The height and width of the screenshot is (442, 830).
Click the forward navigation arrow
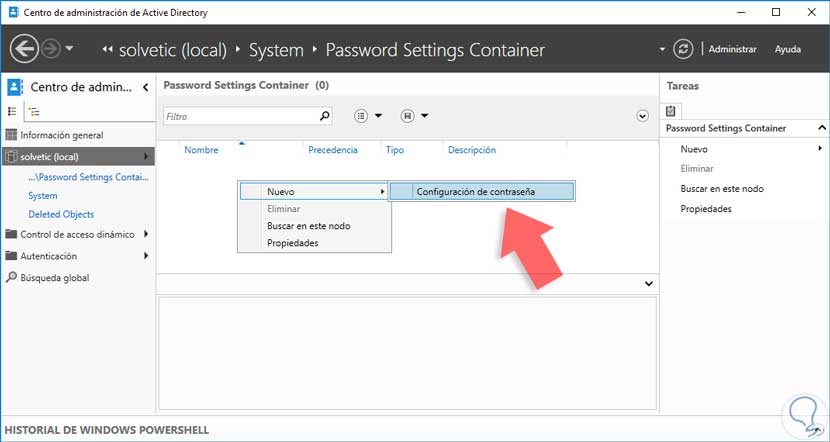click(51, 48)
